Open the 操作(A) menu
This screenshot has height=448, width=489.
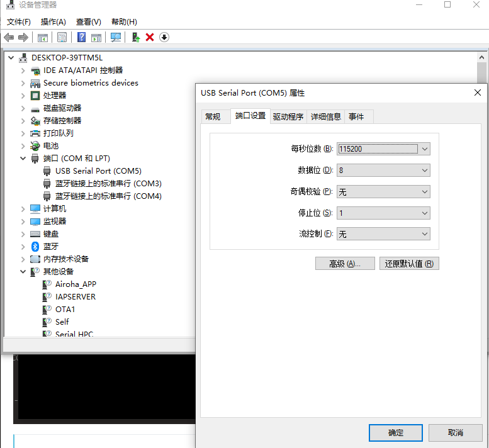coord(53,22)
